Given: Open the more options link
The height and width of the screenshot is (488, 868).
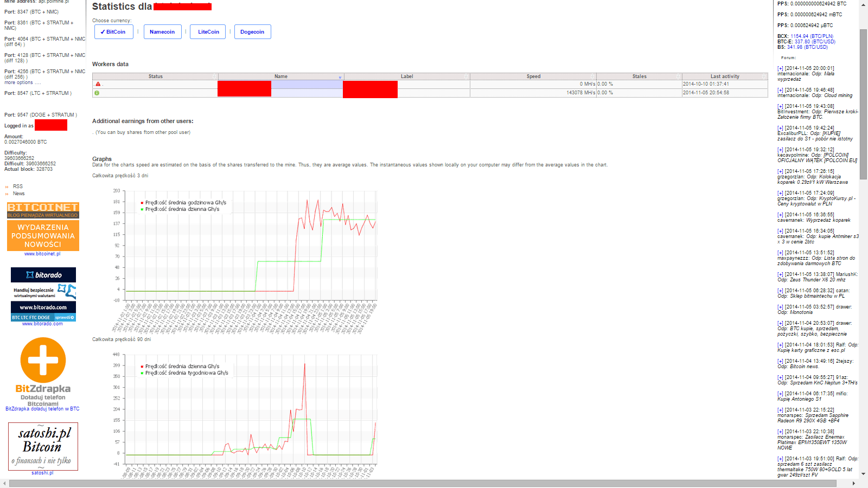Looking at the screenshot, I should (x=22, y=82).
